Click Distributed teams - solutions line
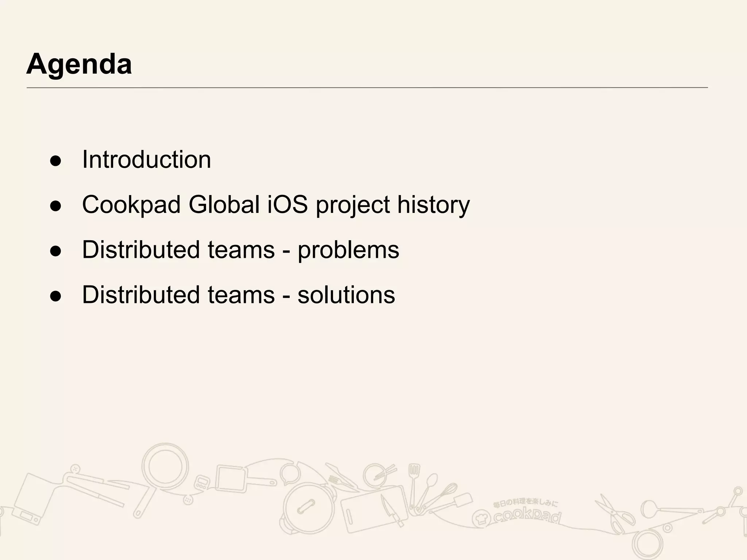 click(x=239, y=295)
